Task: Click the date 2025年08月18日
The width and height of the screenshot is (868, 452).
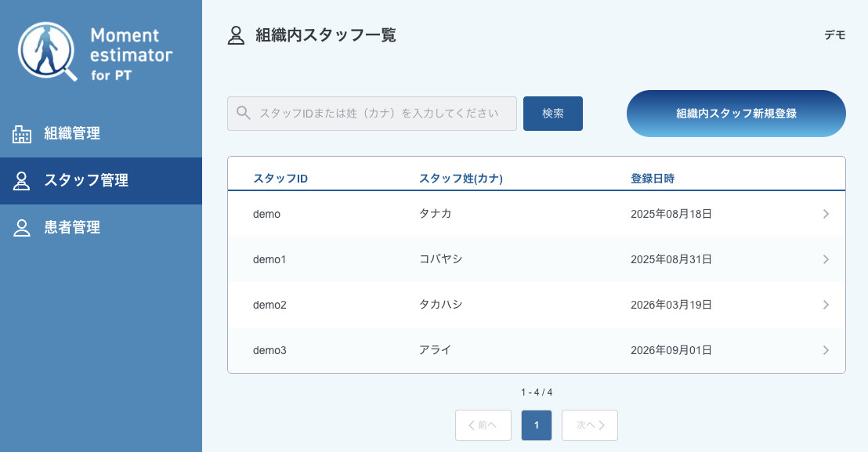Action: pos(671,214)
